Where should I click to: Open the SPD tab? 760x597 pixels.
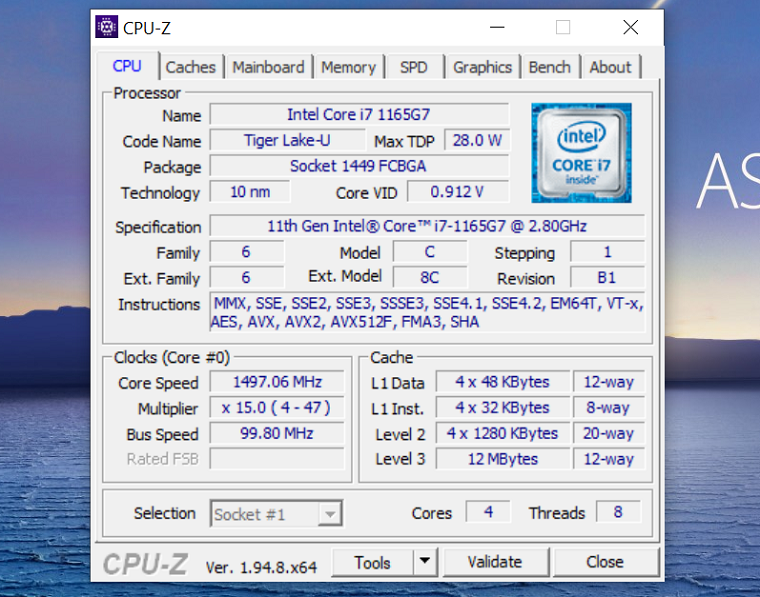pos(414,67)
